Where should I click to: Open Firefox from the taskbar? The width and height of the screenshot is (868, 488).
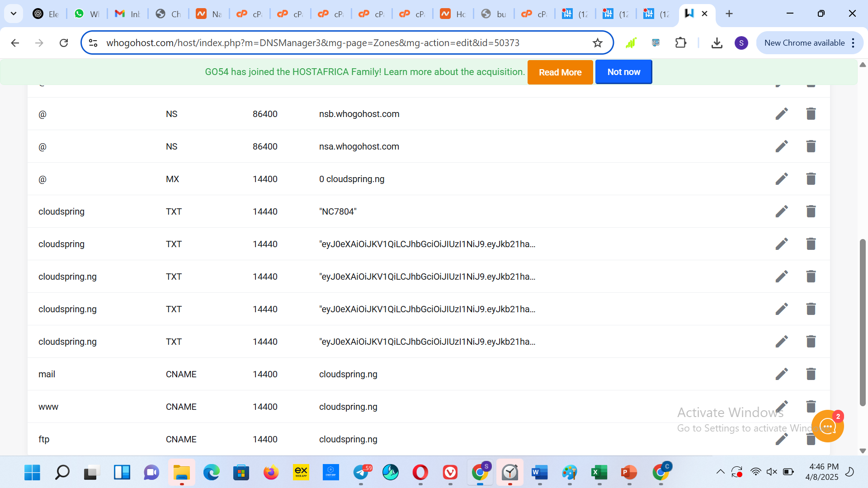click(271, 473)
